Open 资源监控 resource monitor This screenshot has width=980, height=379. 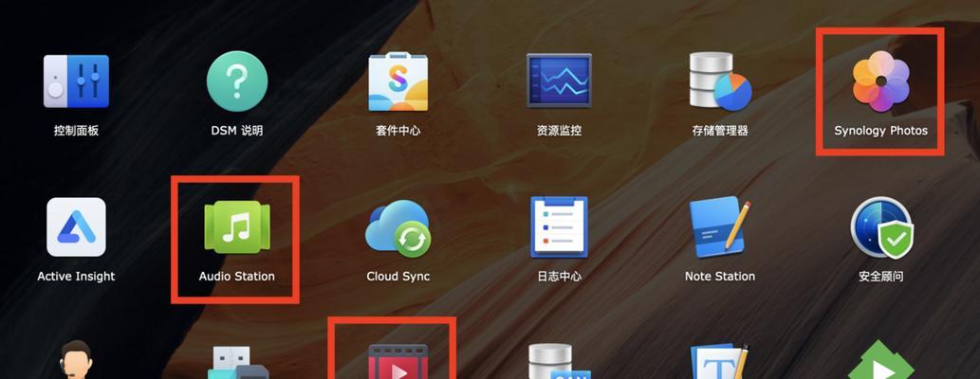(x=559, y=81)
